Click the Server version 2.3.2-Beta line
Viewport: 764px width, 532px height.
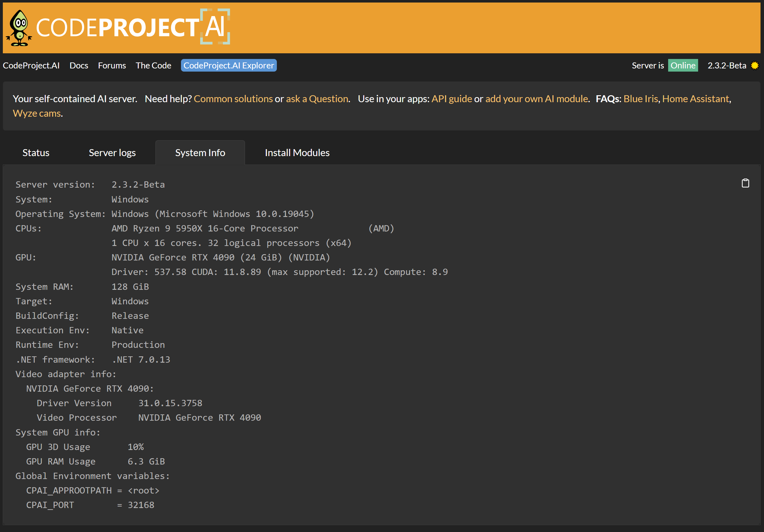90,185
